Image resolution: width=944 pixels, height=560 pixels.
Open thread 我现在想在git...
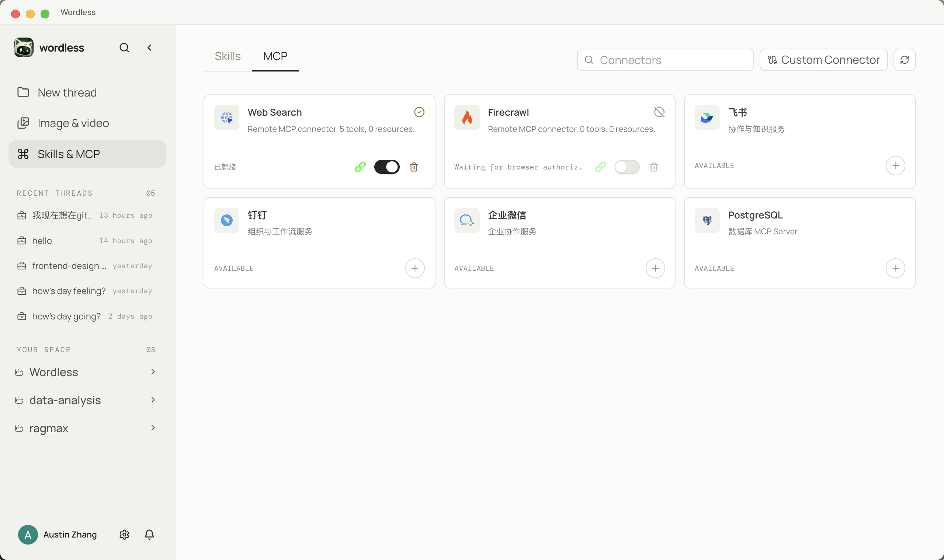pyautogui.click(x=86, y=216)
